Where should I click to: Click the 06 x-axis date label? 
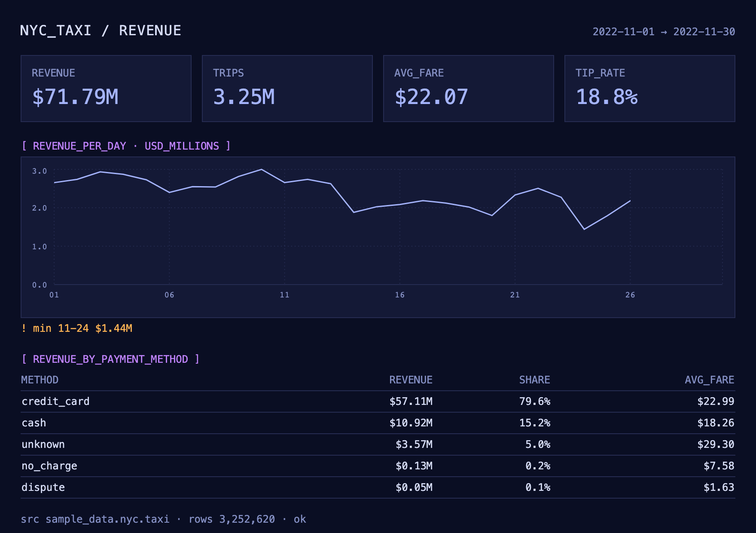pos(169,295)
